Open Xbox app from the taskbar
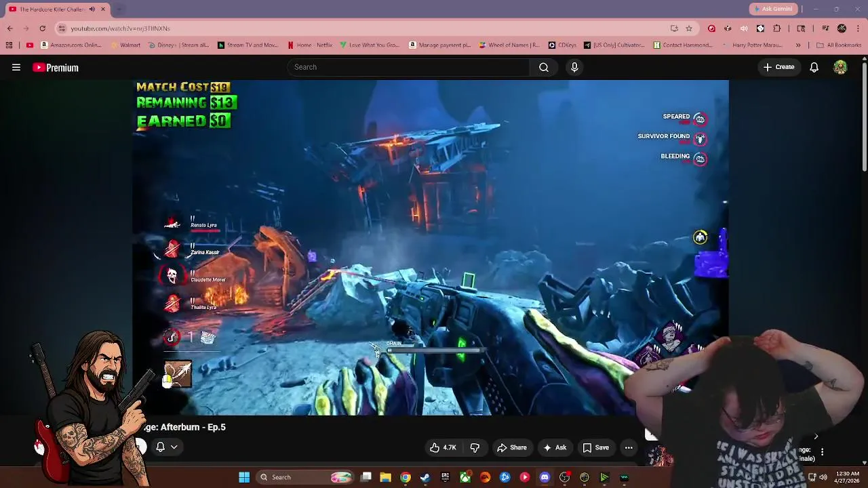 (x=465, y=477)
